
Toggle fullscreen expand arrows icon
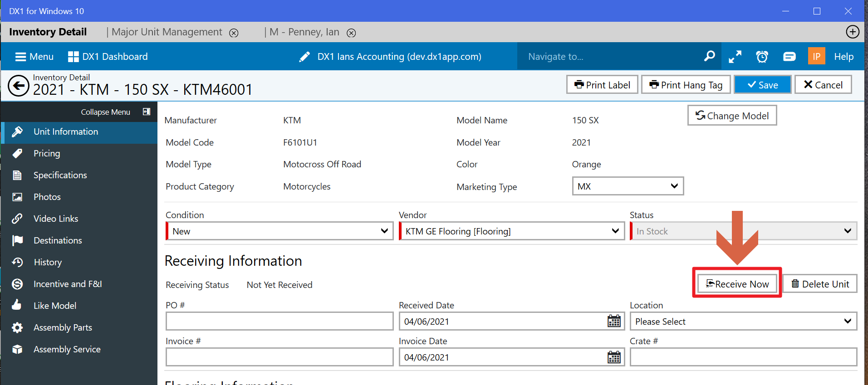[x=735, y=57]
